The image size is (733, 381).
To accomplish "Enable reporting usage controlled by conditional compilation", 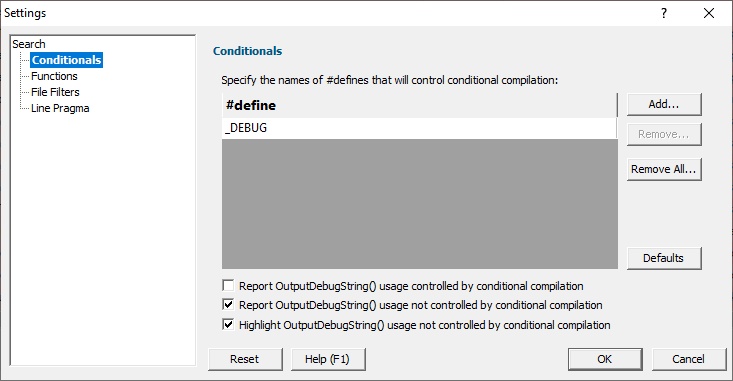I will point(228,285).
